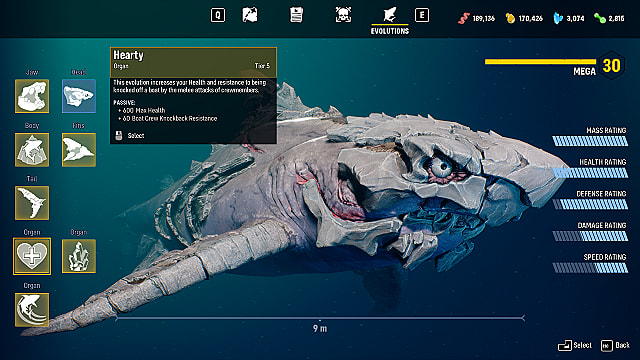Click the shark's eye on the model
The height and width of the screenshot is (360, 640).
coord(442,167)
